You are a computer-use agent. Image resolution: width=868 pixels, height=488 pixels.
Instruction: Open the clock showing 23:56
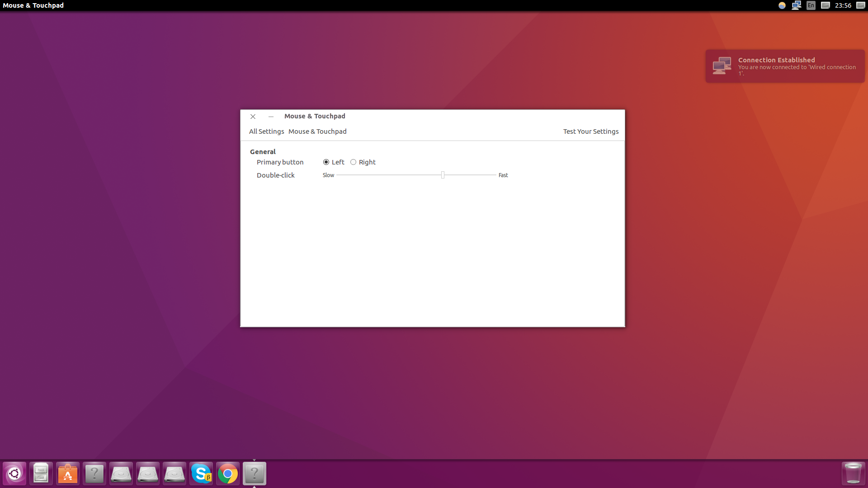[843, 5]
